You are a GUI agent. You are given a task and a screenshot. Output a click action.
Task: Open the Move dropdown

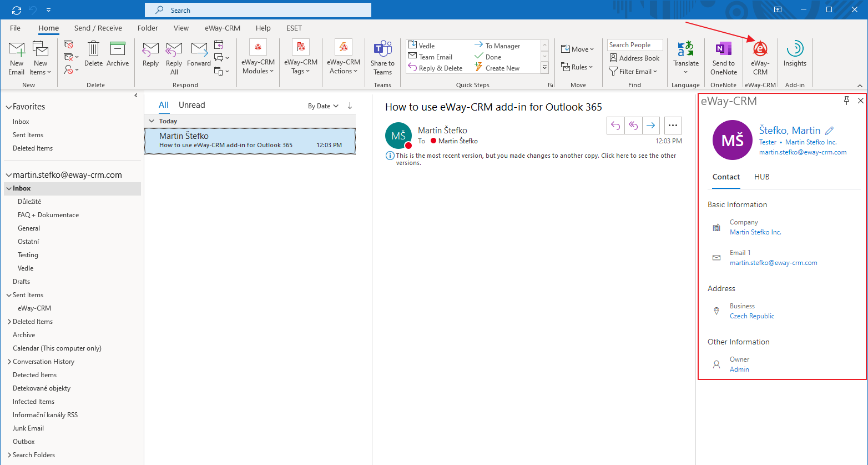click(577, 49)
